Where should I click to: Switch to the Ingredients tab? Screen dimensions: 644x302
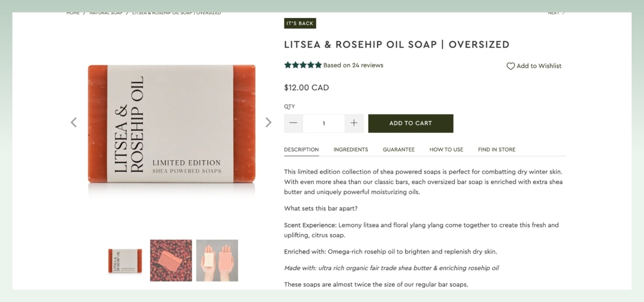pyautogui.click(x=351, y=149)
